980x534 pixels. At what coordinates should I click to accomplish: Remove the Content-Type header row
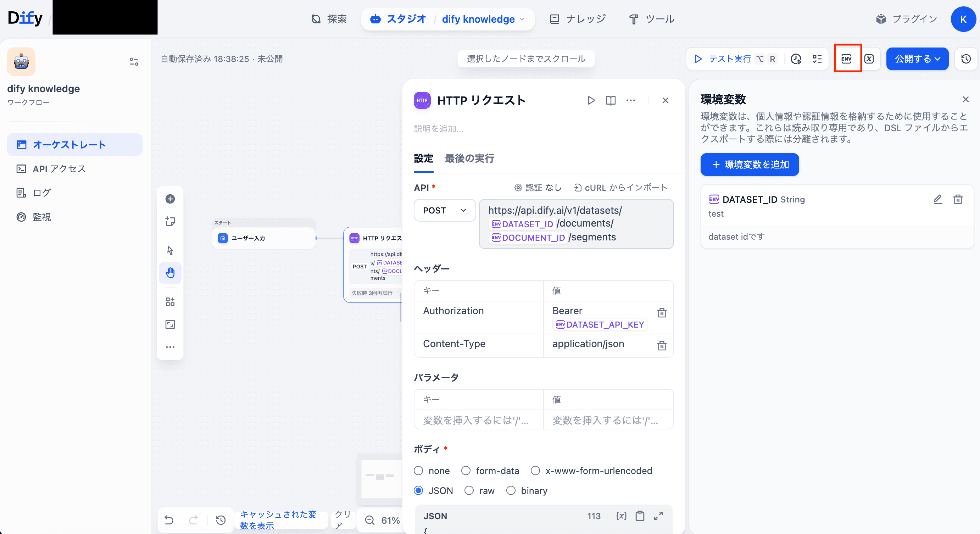[x=662, y=345]
